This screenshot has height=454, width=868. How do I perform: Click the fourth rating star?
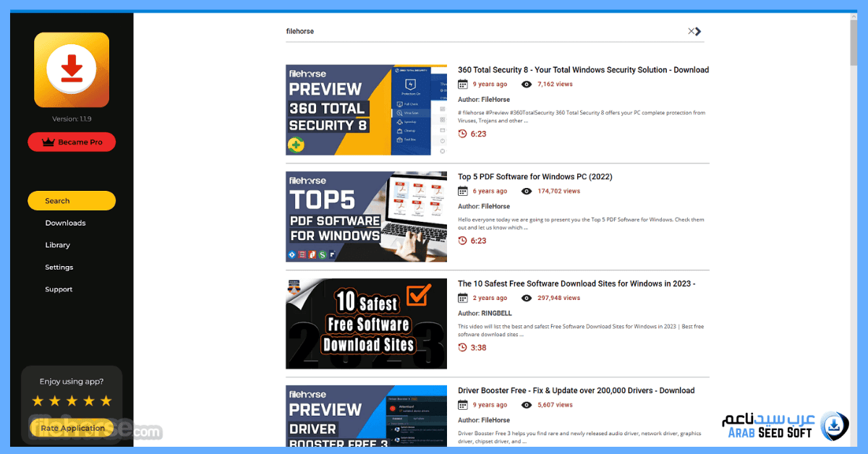(x=89, y=401)
